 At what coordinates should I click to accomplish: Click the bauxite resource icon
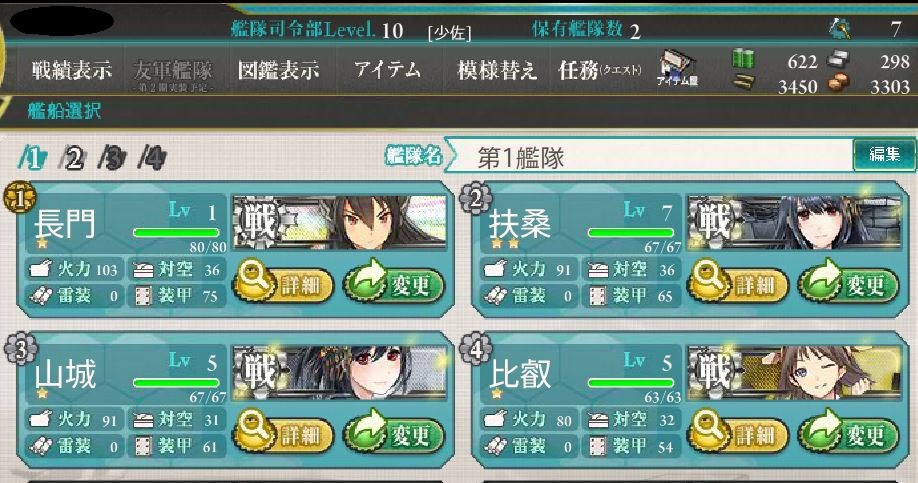pos(838,84)
